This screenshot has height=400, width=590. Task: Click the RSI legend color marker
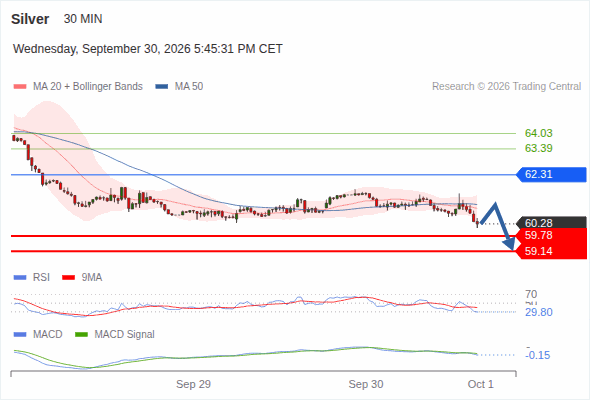tap(20, 278)
